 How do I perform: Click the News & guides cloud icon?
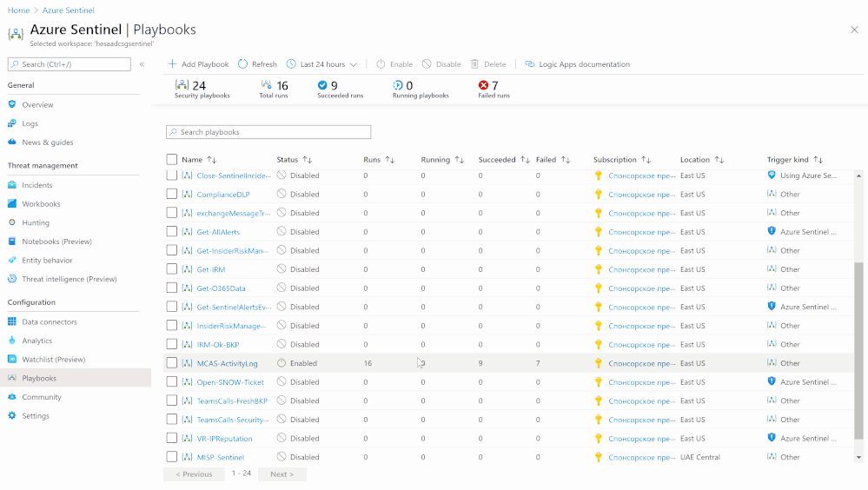12,142
